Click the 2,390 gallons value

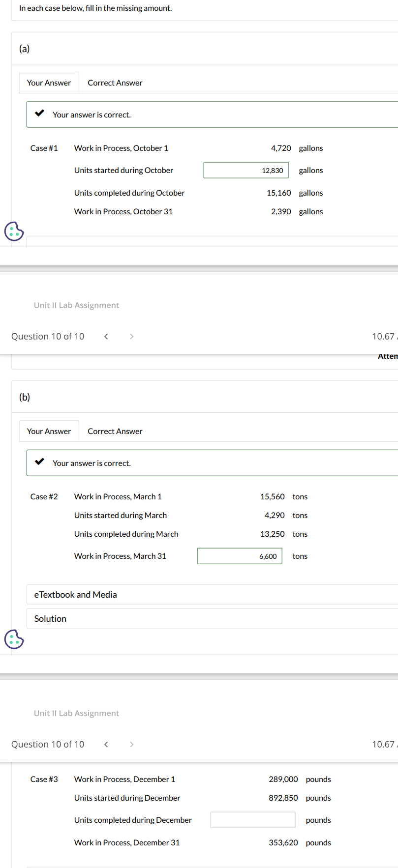[281, 212]
